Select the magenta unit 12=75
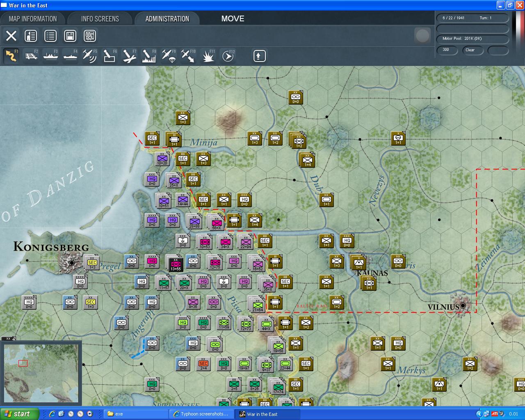The image size is (525, 420). click(x=215, y=263)
